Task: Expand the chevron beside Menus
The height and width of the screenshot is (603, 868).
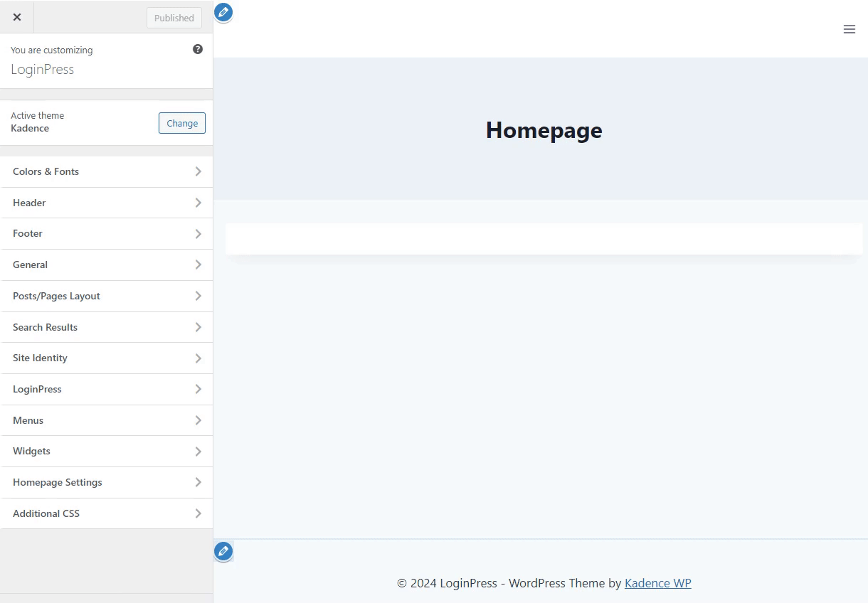Action: coord(198,420)
